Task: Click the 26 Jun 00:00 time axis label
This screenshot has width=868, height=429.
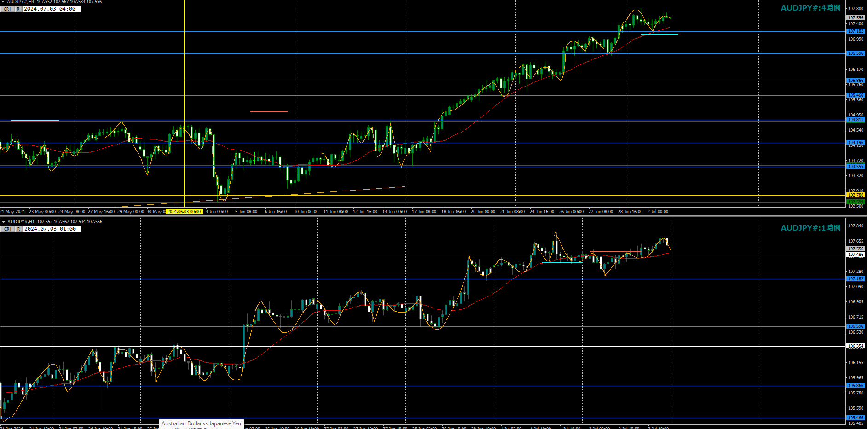Action: click(x=572, y=212)
